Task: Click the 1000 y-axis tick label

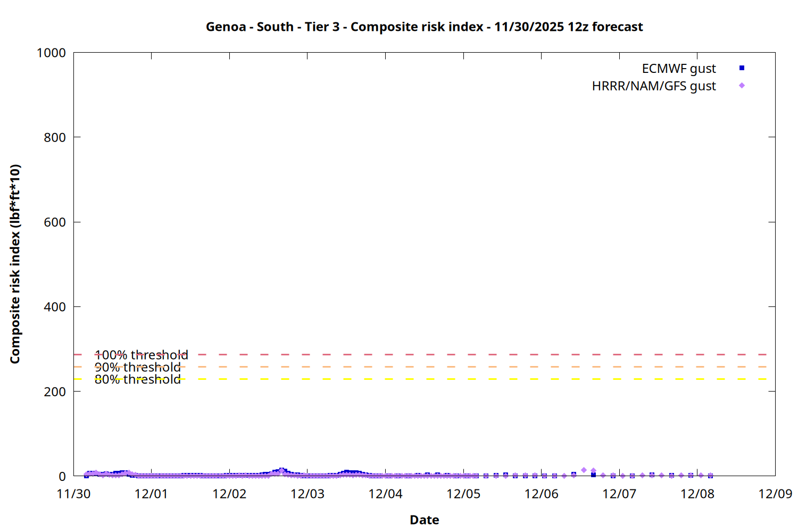Action: tap(51, 53)
